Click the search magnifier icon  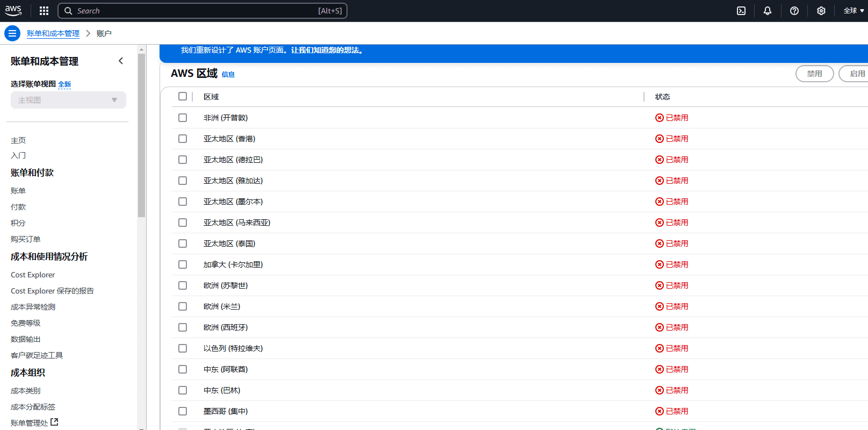point(68,11)
